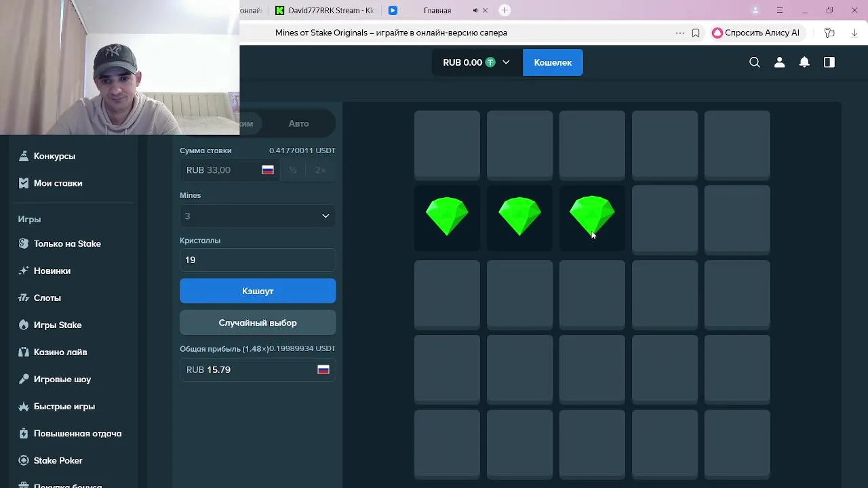Click the Кошелек wallet button
This screenshot has height=488, width=868.
coord(553,62)
